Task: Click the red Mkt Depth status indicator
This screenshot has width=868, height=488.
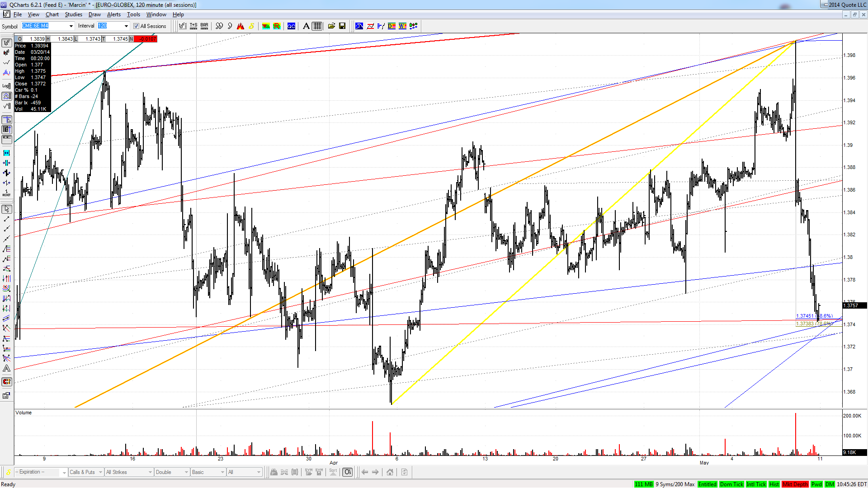Action: click(x=795, y=484)
